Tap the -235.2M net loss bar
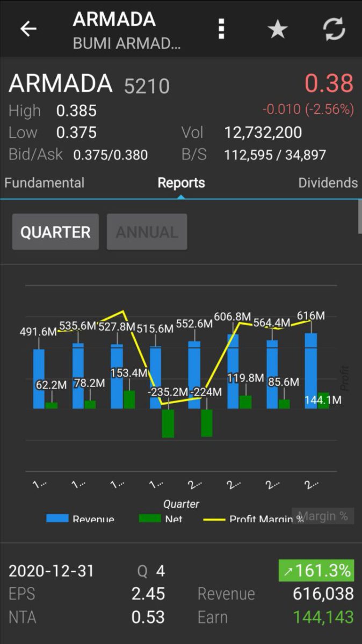362x644 pixels. tap(168, 423)
